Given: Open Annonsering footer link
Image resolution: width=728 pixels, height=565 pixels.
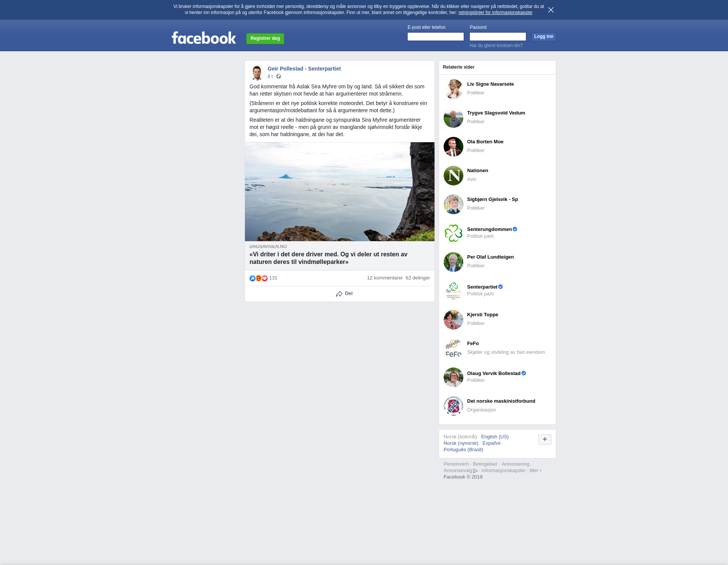Looking at the screenshot, I should 515,464.
